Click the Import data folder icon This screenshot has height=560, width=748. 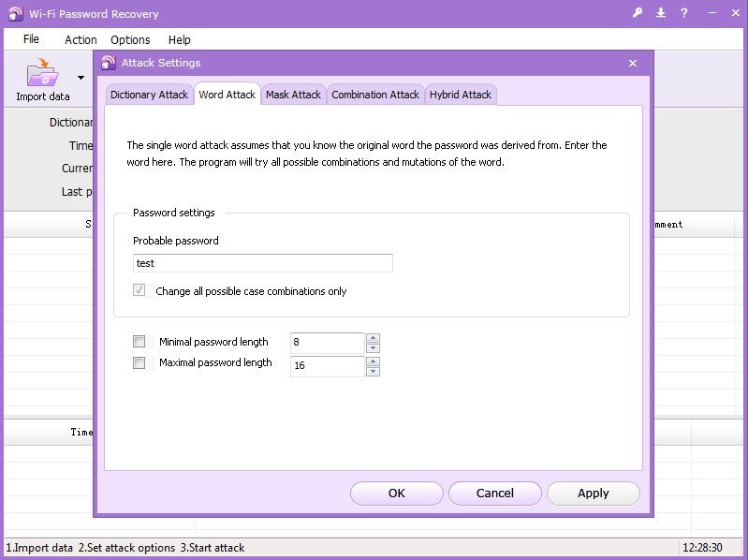coord(42,72)
